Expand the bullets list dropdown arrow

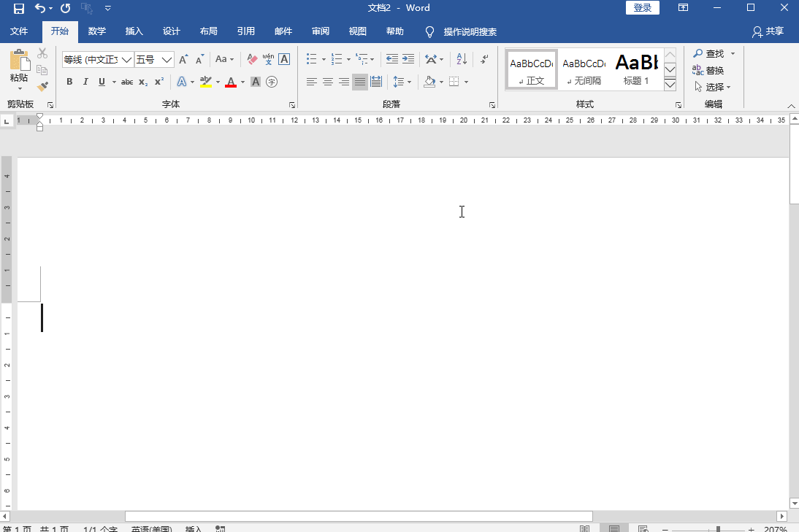[x=324, y=59]
